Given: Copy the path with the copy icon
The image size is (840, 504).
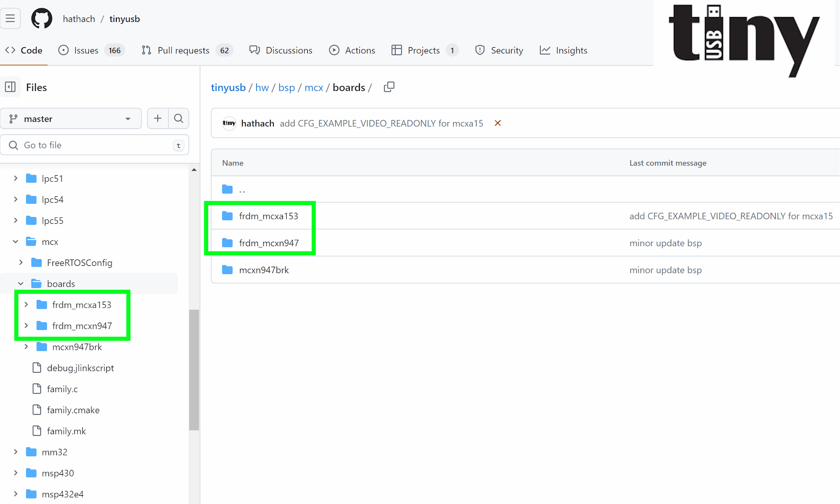Looking at the screenshot, I should tap(389, 87).
